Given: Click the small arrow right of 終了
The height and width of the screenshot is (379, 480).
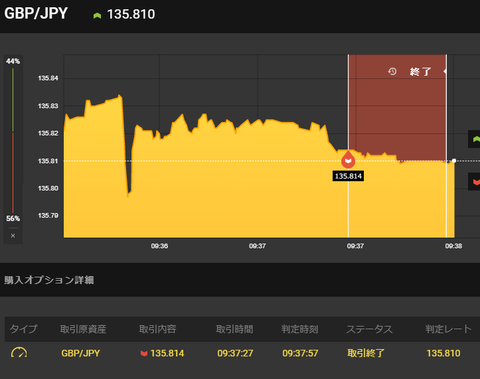Looking at the screenshot, I should [445, 71].
